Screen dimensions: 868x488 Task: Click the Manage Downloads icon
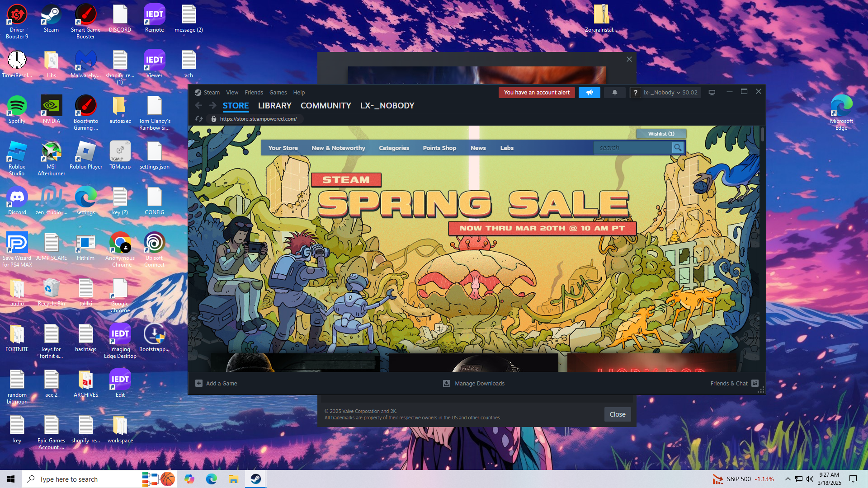[446, 383]
